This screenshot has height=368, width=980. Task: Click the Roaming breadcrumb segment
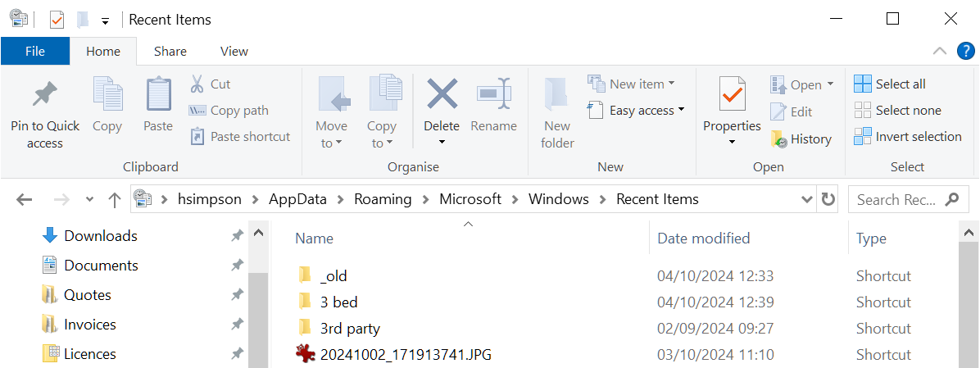click(383, 199)
